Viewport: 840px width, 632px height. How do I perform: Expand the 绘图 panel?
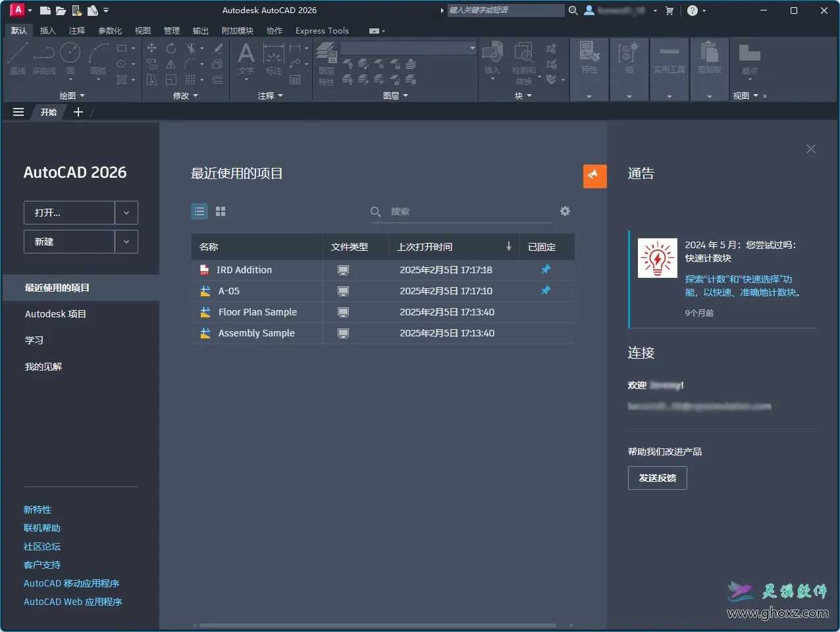(x=72, y=95)
